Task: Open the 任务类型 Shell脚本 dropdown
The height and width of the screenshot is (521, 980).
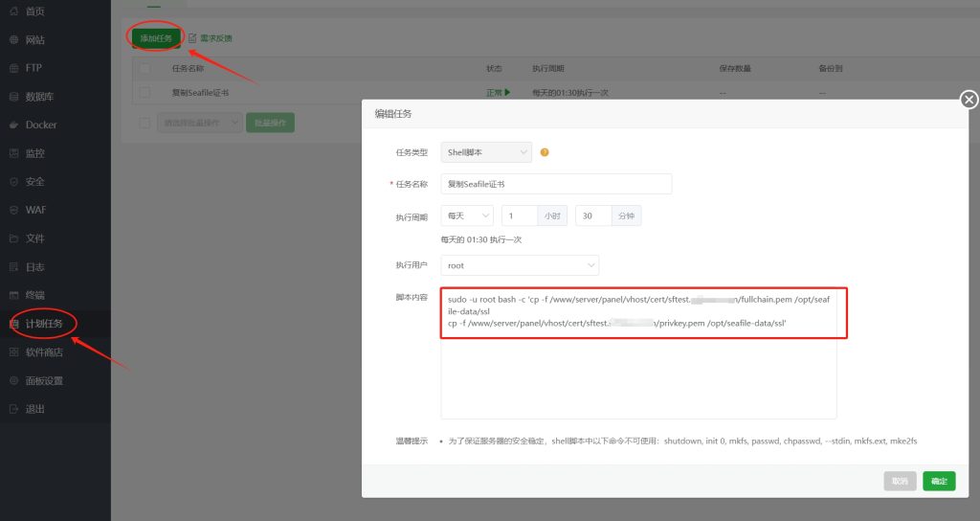Action: point(486,152)
